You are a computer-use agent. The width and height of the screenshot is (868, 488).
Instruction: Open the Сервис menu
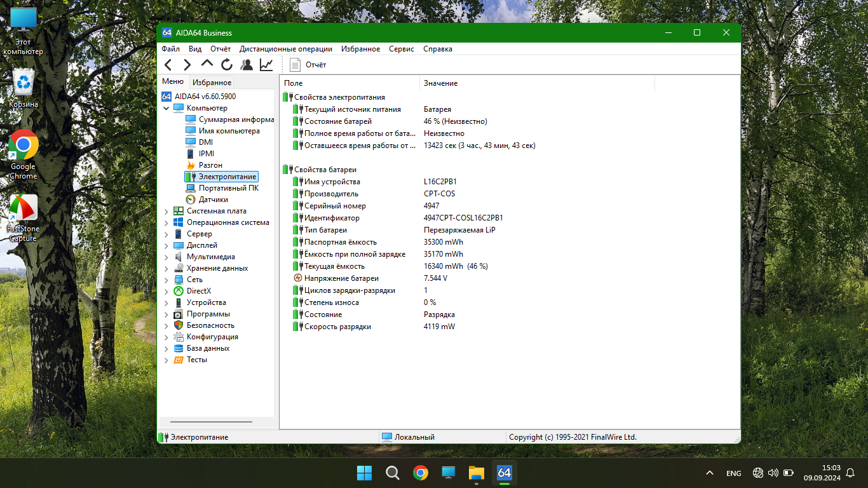pos(401,49)
